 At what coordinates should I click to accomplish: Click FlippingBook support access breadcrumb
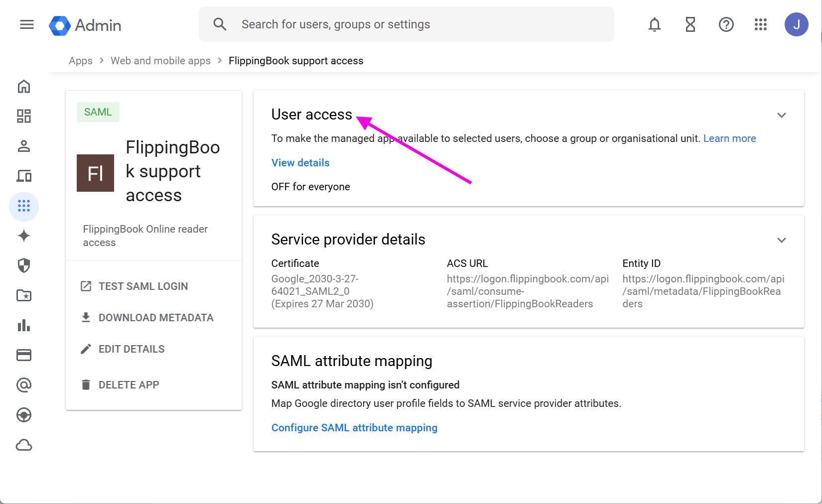[x=296, y=61]
